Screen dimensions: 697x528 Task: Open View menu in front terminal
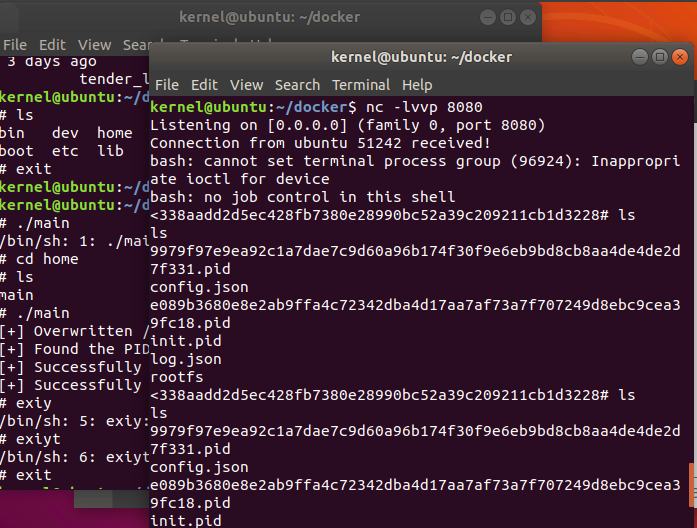(x=246, y=85)
